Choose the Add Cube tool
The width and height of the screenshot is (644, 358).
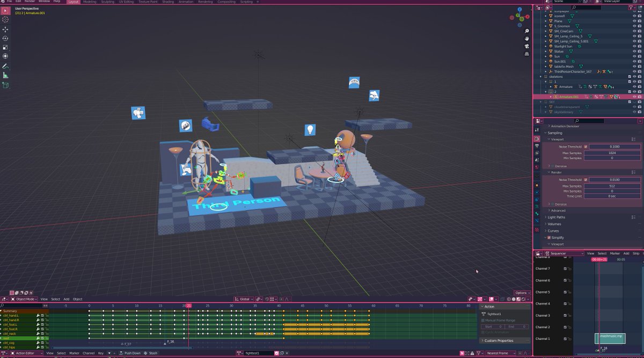(x=5, y=85)
